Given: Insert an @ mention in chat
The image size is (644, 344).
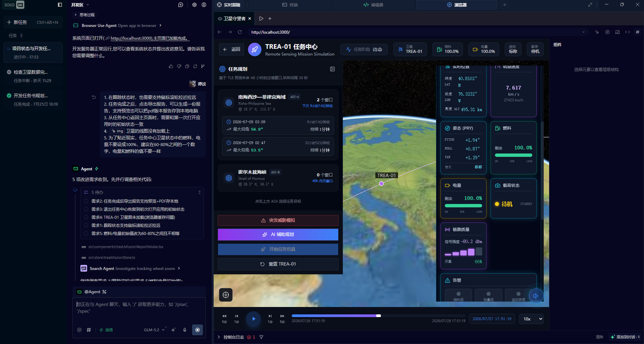Looking at the screenshot, I should point(79,330).
